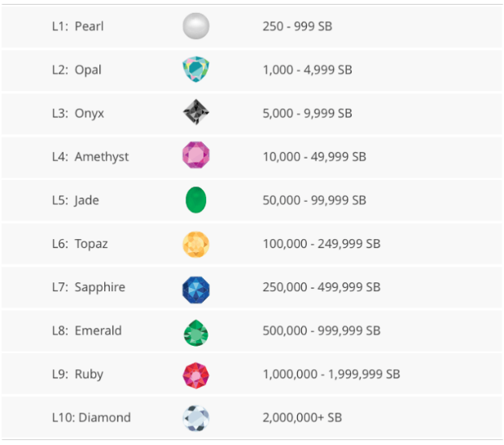Viewport: 504px width, 445px height.
Task: Select the red Ruby gem icon
Action: [x=195, y=374]
